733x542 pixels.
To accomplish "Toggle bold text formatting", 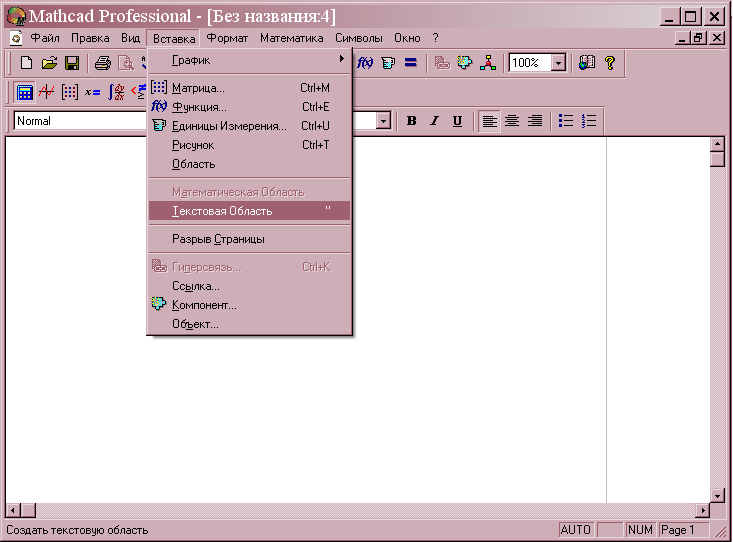I will [x=411, y=121].
